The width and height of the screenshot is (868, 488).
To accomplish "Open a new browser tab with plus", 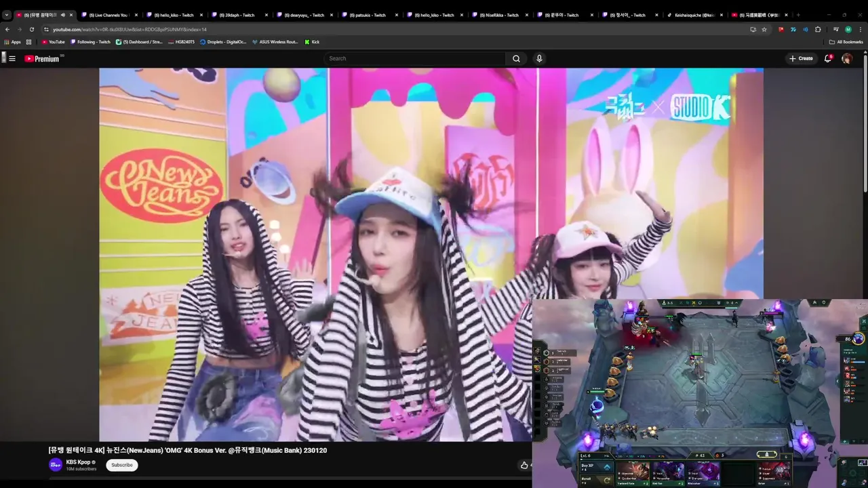I will click(798, 15).
